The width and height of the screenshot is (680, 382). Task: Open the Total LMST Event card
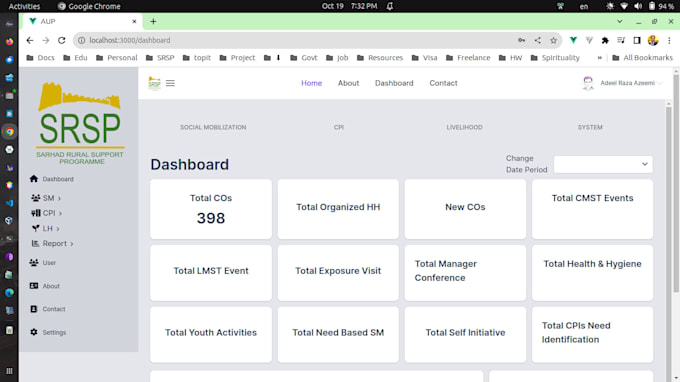(x=211, y=273)
